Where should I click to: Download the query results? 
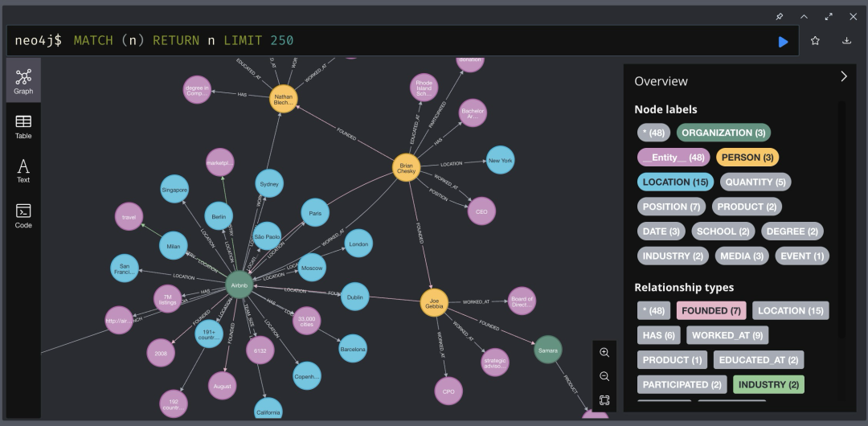click(x=846, y=40)
